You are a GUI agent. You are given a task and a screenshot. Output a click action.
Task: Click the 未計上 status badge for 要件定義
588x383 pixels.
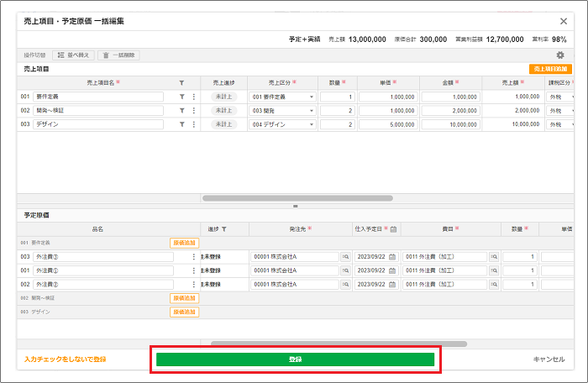pyautogui.click(x=223, y=97)
